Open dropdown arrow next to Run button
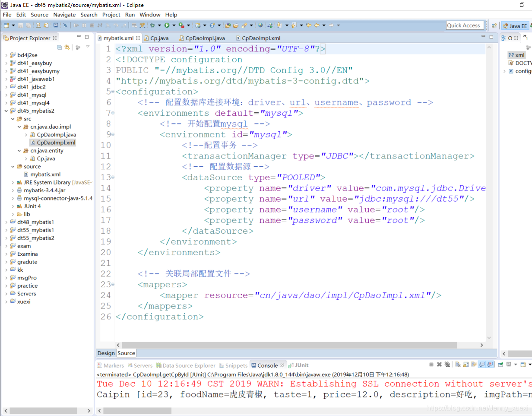Image resolution: width=532 pixels, height=416 pixels. (x=174, y=25)
